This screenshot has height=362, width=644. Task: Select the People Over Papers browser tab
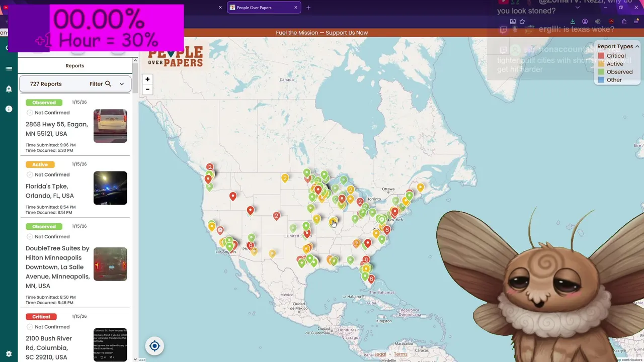[x=264, y=8]
